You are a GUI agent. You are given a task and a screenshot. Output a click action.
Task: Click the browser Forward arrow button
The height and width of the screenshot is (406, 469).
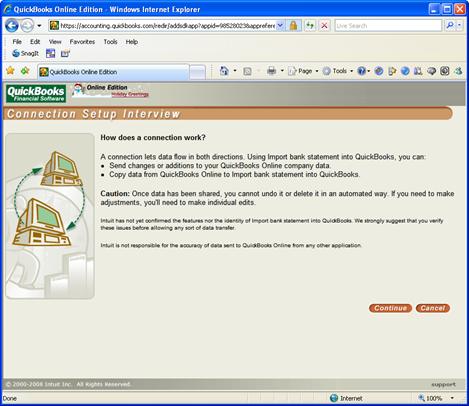[27, 26]
